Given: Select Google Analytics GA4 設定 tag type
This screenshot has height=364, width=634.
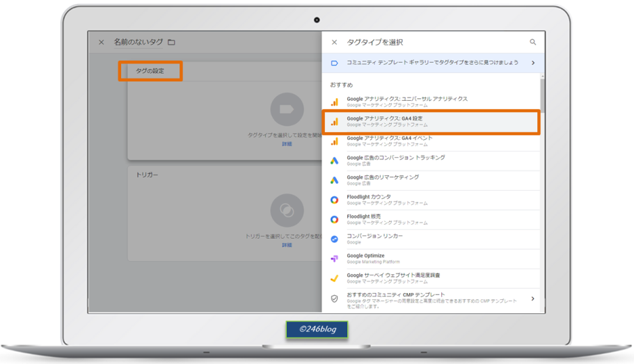Looking at the screenshot, I should [x=431, y=122].
